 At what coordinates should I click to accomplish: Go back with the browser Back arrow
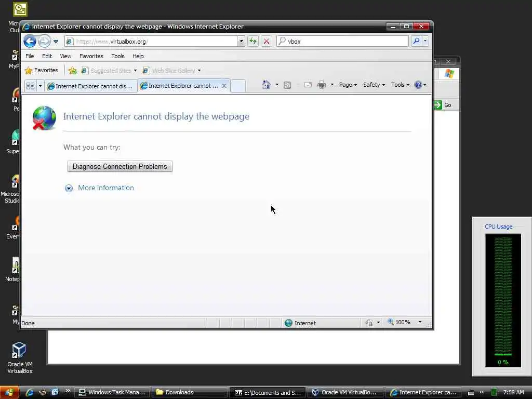click(30, 42)
